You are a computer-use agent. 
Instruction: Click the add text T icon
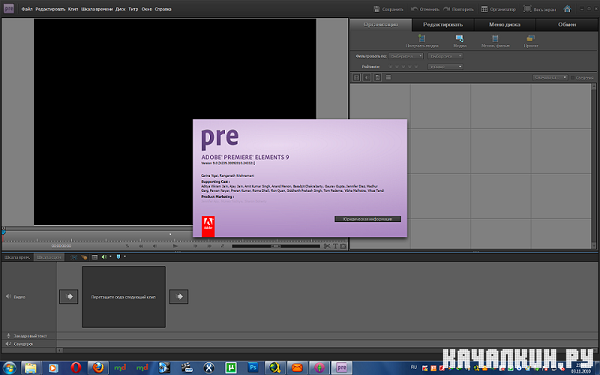(x=335, y=246)
